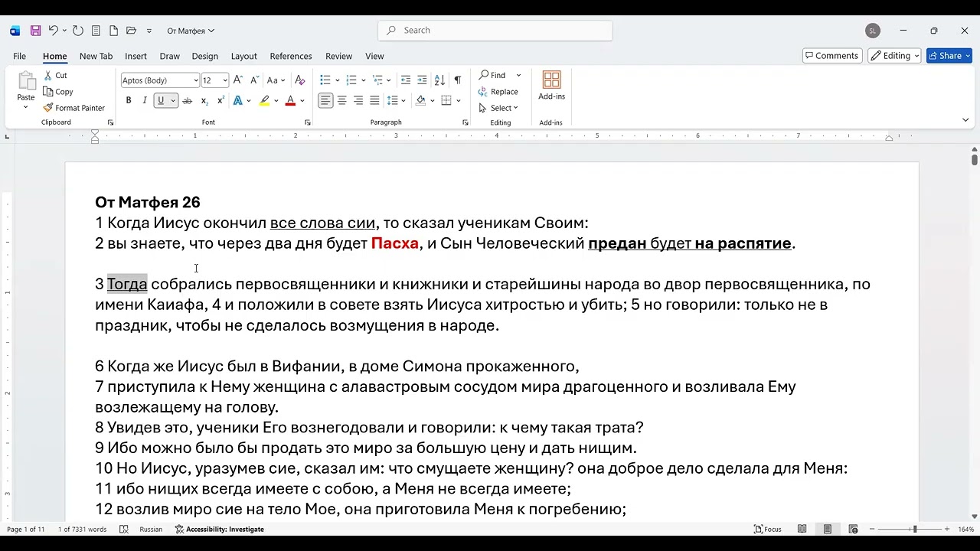Open the Paste dropdown arrow
This screenshot has height=551, width=980.
click(x=26, y=107)
